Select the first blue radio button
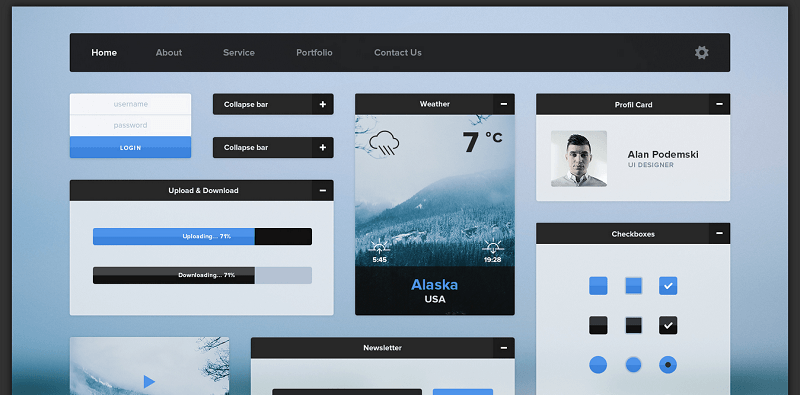Image resolution: width=800 pixels, height=395 pixels. coord(598,364)
